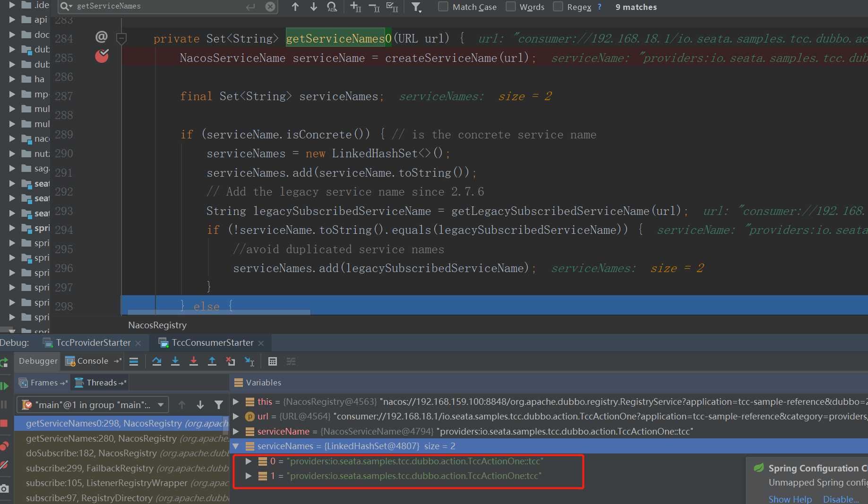
Task: Select frame doSubscribe:182, NacosRegistry
Action: [x=122, y=453]
